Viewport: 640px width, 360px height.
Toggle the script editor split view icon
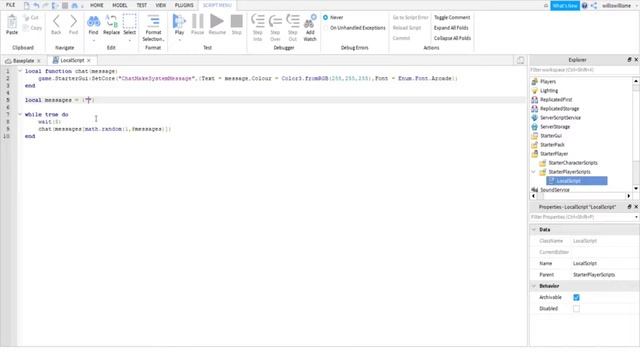pyautogui.click(x=520, y=60)
